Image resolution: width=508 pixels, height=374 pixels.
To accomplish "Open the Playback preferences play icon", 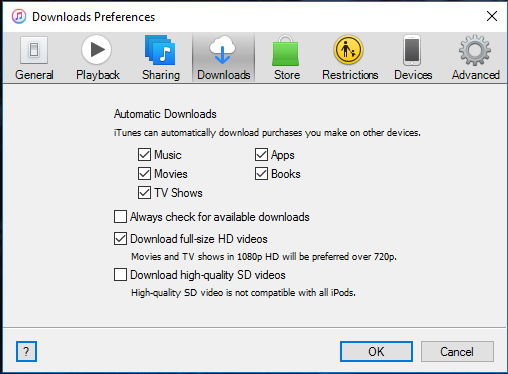I will coord(96,50).
